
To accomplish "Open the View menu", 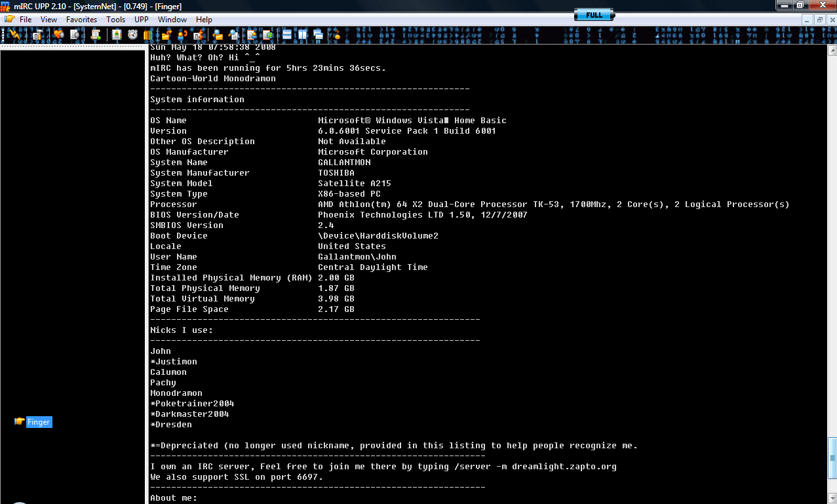I will tap(49, 20).
